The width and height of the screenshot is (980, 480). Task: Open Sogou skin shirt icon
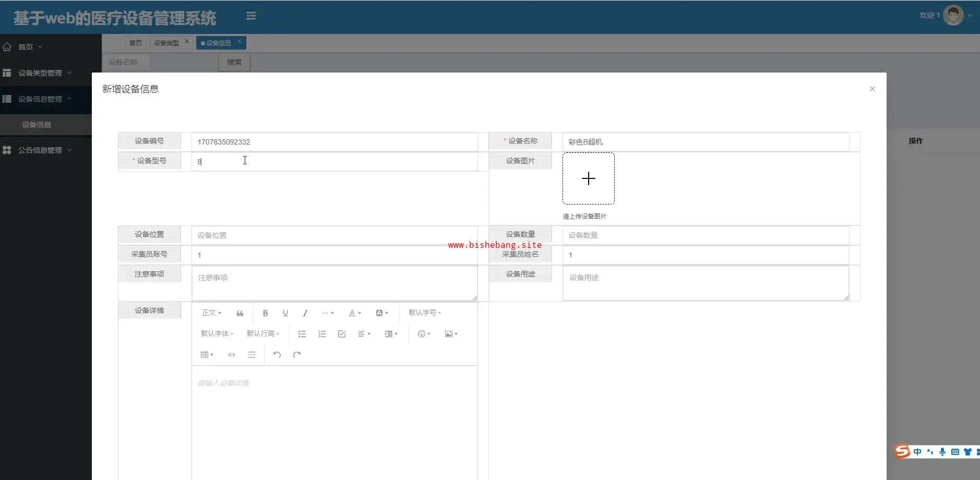click(967, 452)
